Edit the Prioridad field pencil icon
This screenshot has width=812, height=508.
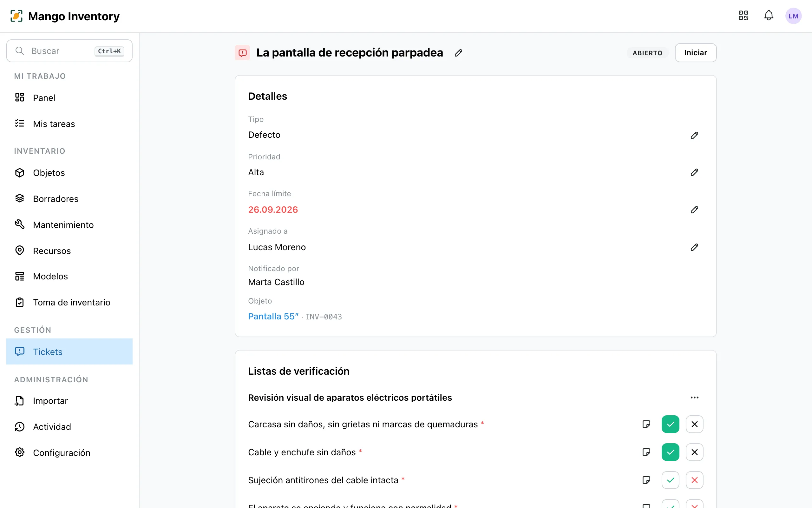[694, 172]
